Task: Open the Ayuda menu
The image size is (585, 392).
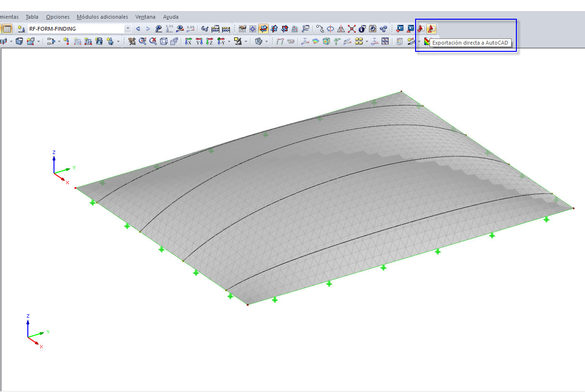Action: pyautogui.click(x=170, y=17)
